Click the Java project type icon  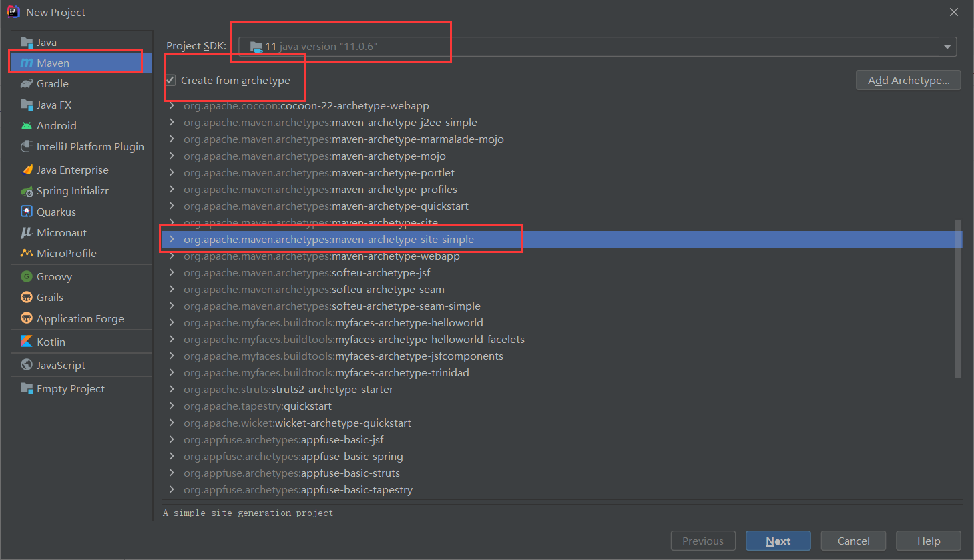pyautogui.click(x=27, y=42)
